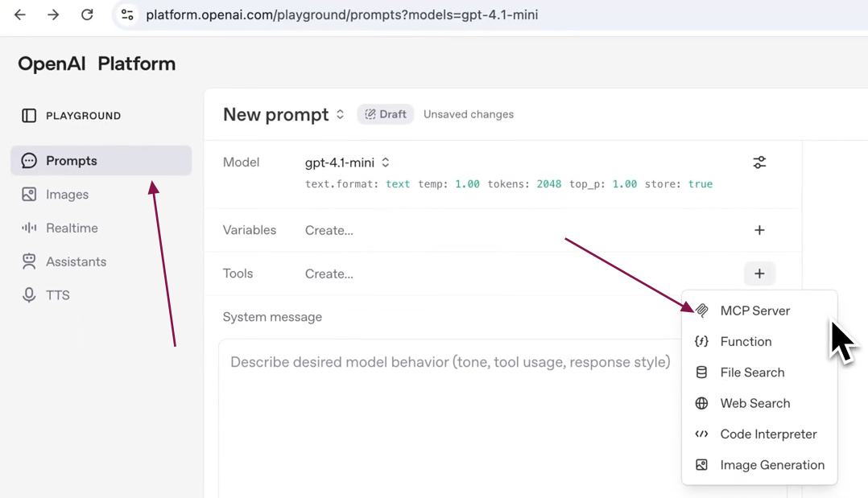Viewport: 868px width, 498px height.
Task: Click the text.format: text parameter
Action: (358, 184)
